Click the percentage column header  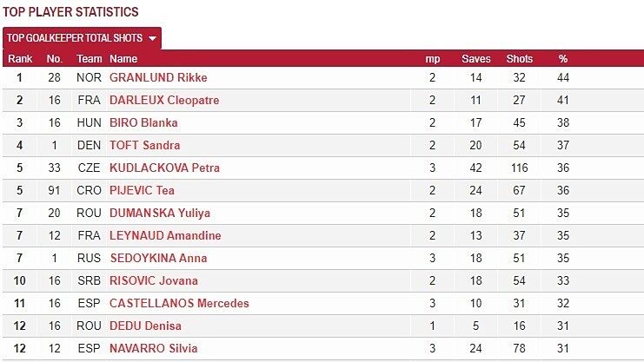(x=562, y=59)
